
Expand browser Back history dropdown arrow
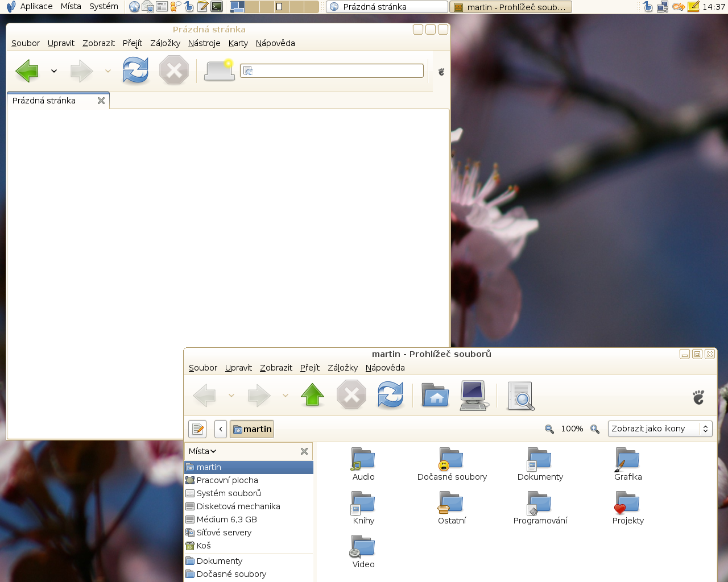tap(54, 72)
